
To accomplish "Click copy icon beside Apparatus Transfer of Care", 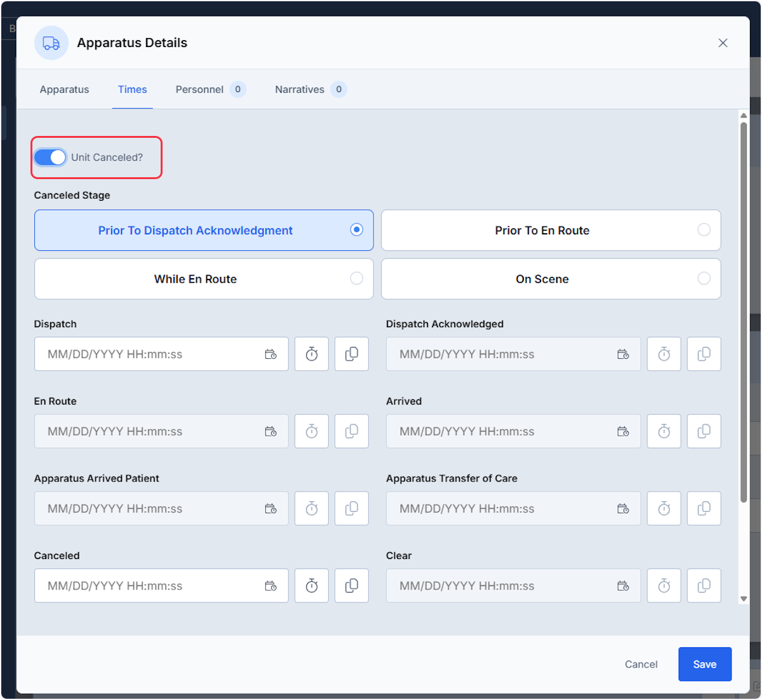I will click(704, 508).
